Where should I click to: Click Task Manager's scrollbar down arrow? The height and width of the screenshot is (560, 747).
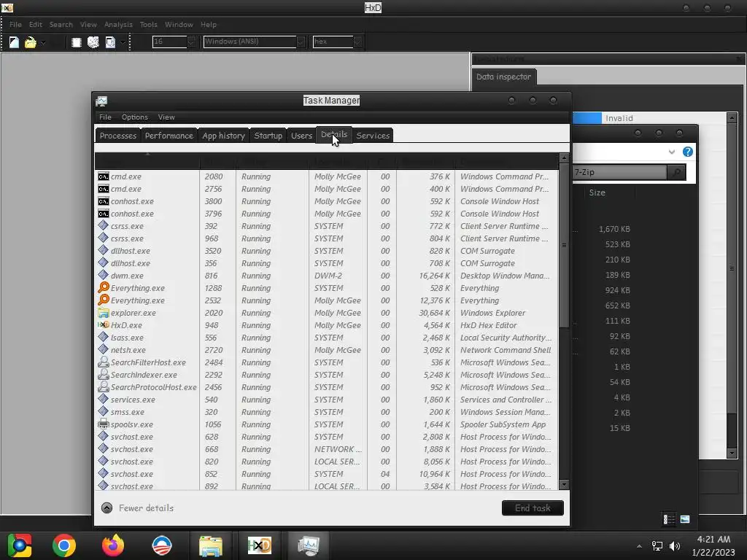564,485
